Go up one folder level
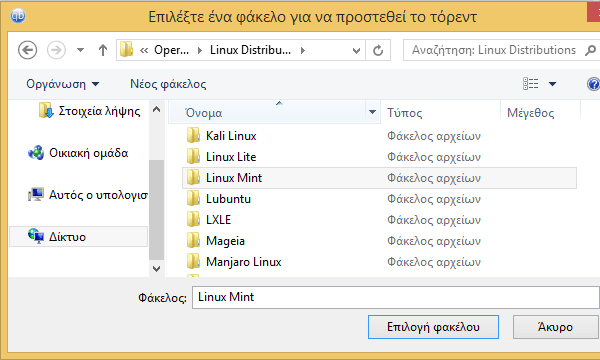 point(103,50)
